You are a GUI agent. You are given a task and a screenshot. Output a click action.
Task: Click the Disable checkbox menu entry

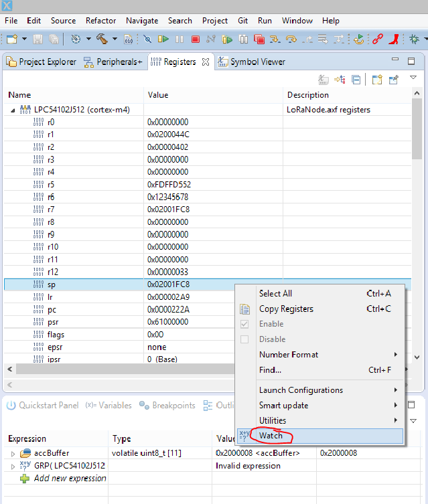click(320, 339)
